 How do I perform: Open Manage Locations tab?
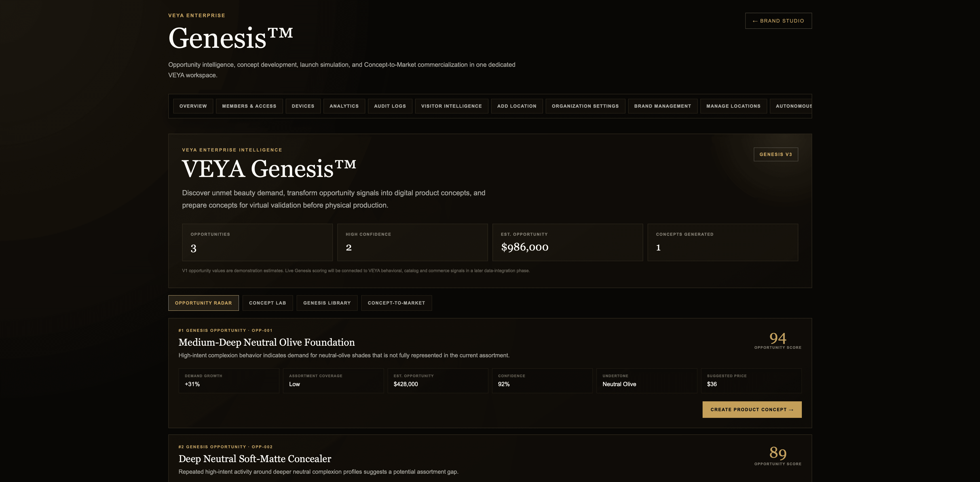tap(733, 106)
